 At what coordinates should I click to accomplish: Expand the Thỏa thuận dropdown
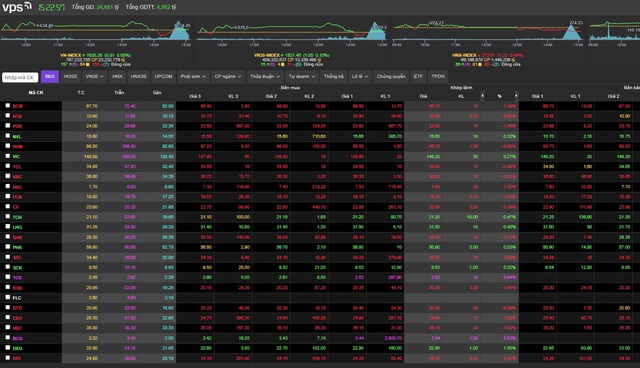click(x=265, y=76)
